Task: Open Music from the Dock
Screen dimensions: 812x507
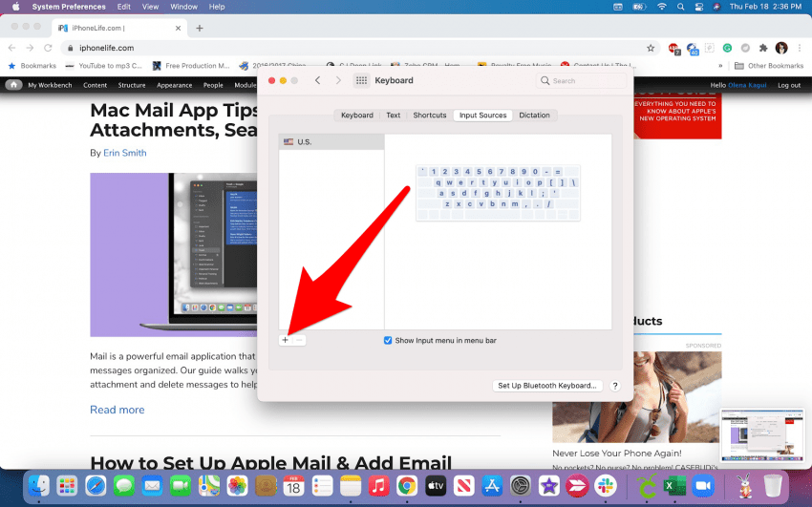Action: point(378,486)
